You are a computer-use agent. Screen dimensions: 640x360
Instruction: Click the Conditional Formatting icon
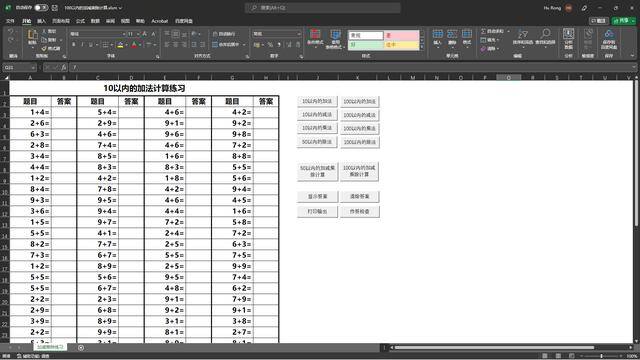coord(315,35)
